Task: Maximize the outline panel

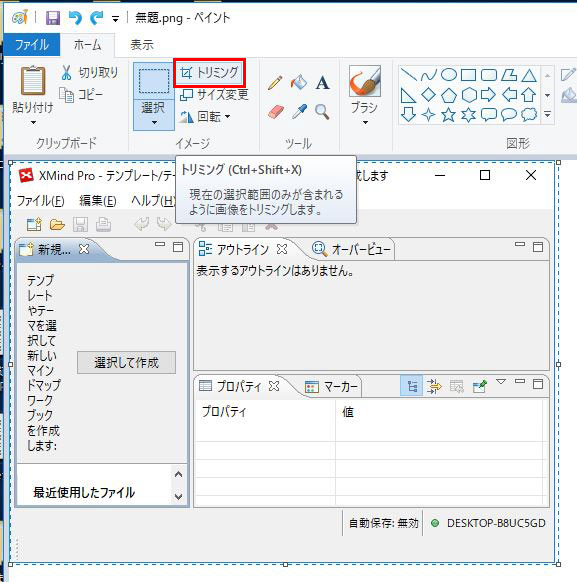Action: (x=538, y=247)
